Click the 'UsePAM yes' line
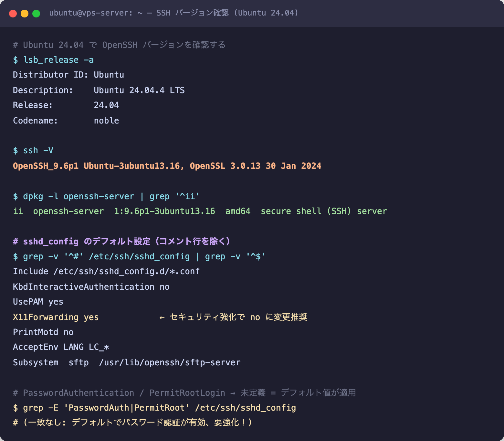Image resolution: width=504 pixels, height=441 pixels. (38, 302)
